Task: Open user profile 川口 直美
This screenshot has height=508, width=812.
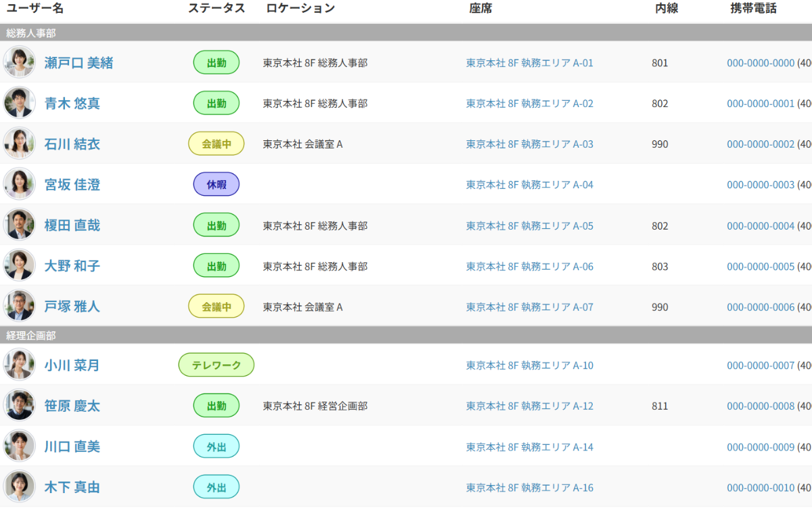Action: (x=72, y=447)
